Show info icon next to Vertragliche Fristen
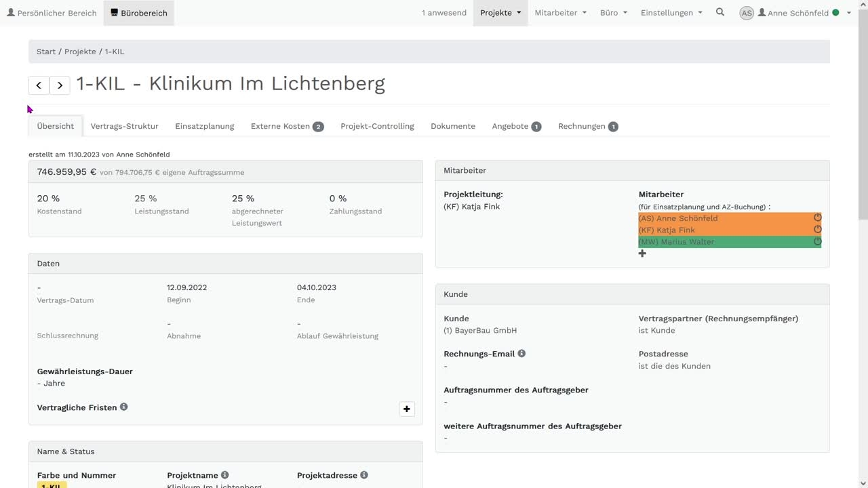 click(x=124, y=407)
